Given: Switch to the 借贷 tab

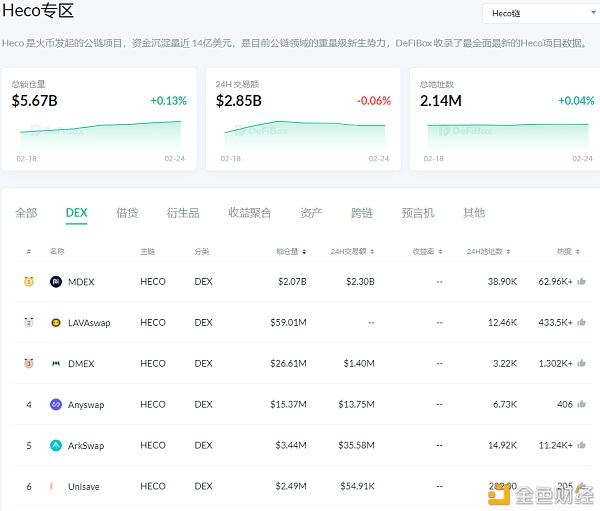Looking at the screenshot, I should pyautogui.click(x=127, y=213).
